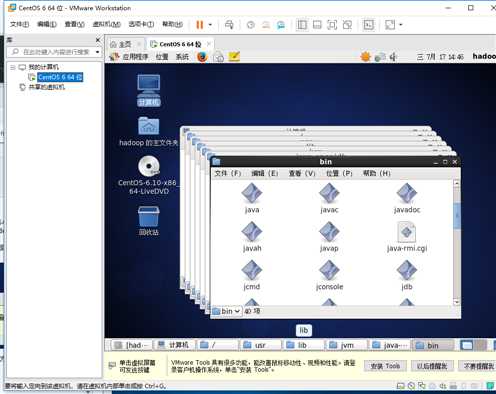
Task: Click the network status panel icon
Action: (x=380, y=57)
